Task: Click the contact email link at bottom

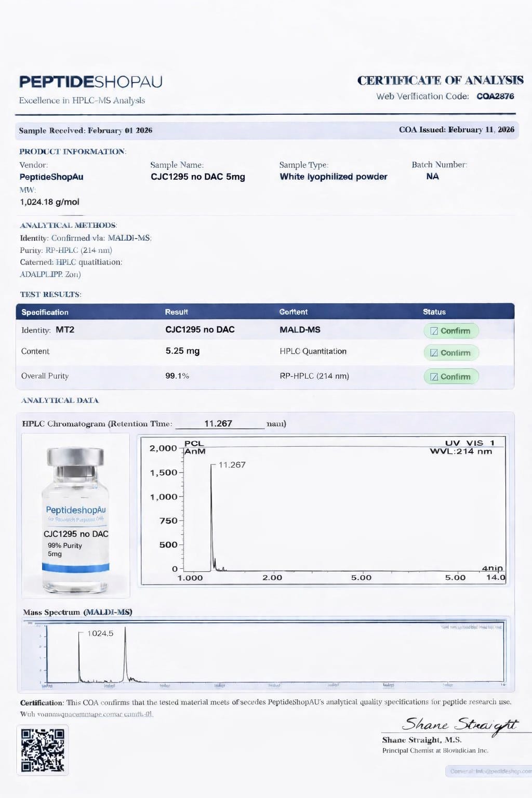Action: [x=490, y=771]
